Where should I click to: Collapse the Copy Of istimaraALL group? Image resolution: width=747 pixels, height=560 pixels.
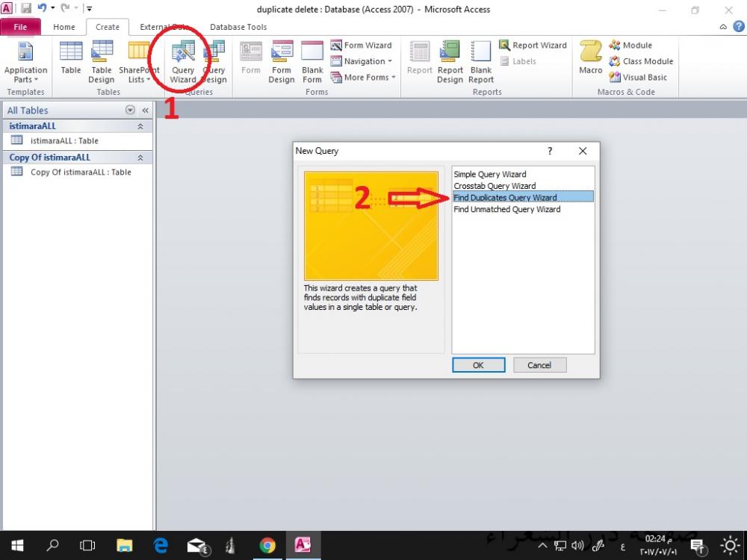pos(140,158)
